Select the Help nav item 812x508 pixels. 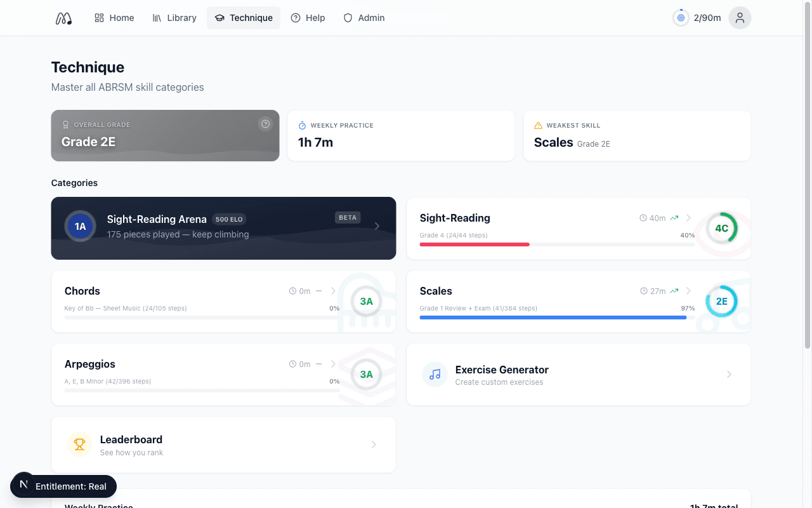pos(308,18)
